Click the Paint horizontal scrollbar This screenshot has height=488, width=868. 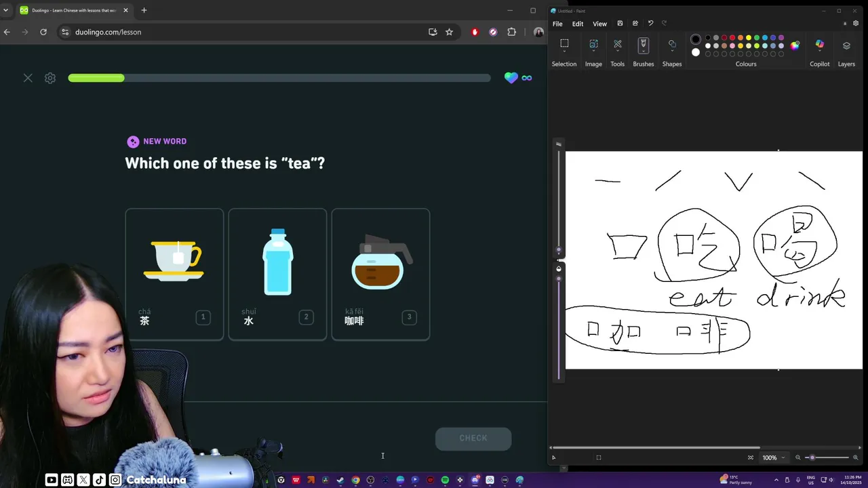coord(655,447)
